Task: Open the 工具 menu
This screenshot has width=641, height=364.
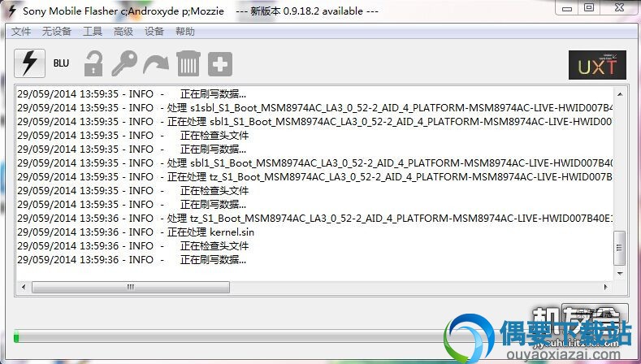Action: click(x=93, y=32)
